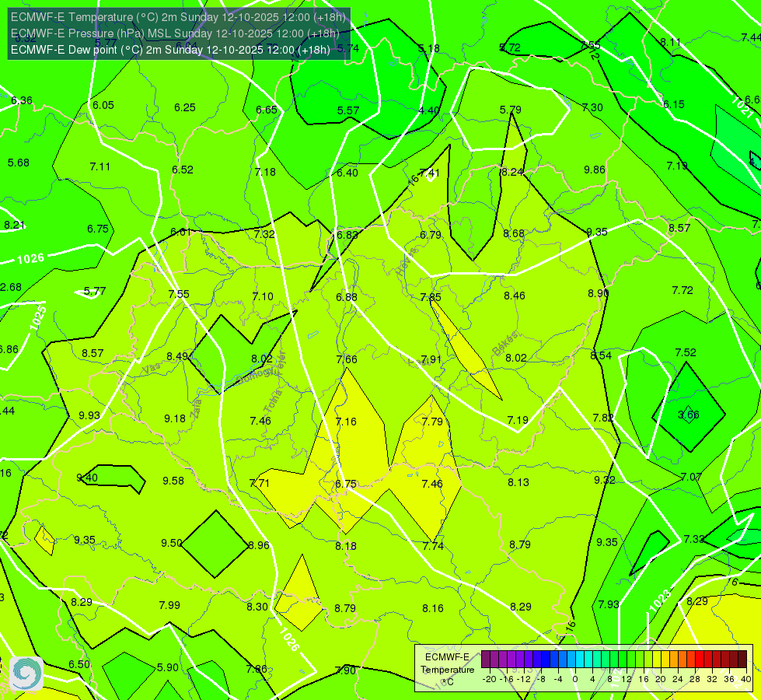The height and width of the screenshot is (700, 761).
Task: Click the 8.18 temperature value
Action: tap(346, 546)
